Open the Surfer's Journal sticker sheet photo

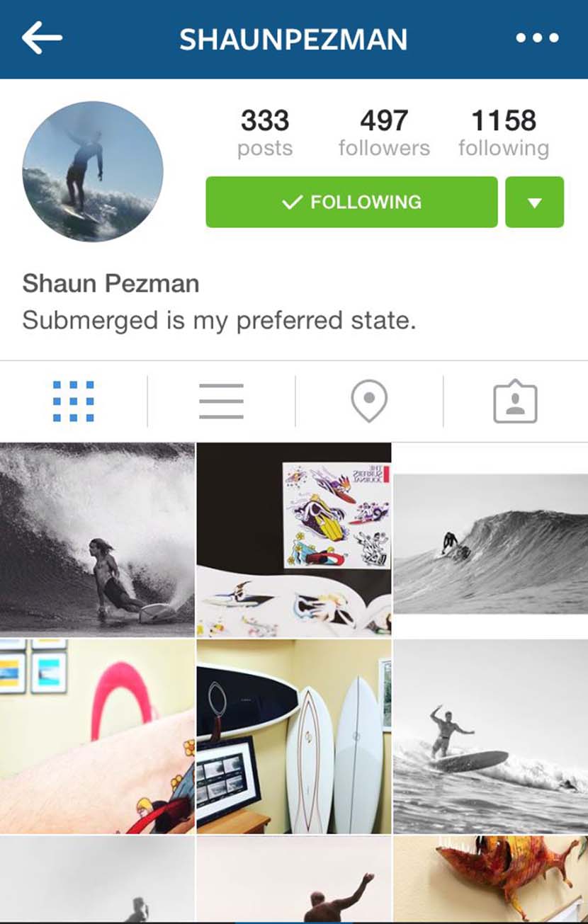point(294,540)
